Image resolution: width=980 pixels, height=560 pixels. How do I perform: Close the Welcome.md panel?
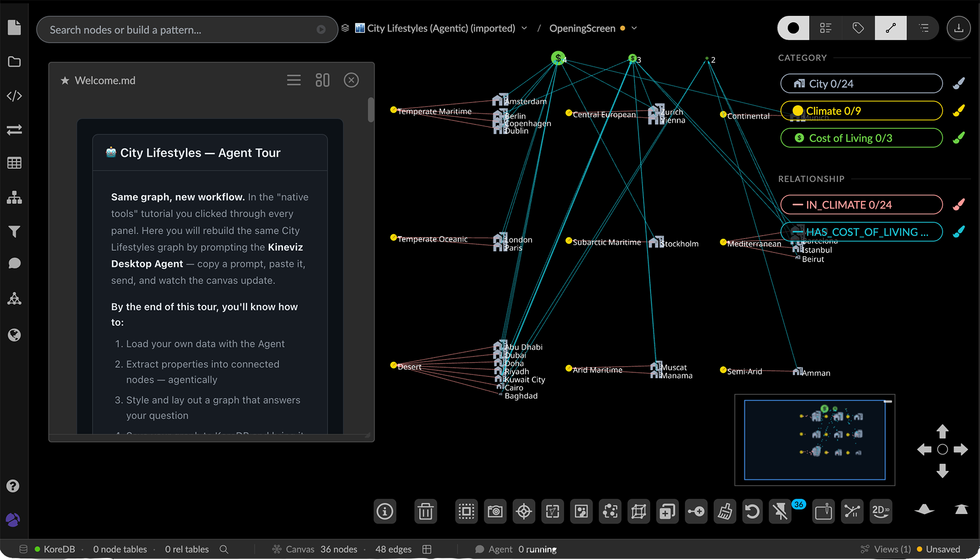click(351, 80)
